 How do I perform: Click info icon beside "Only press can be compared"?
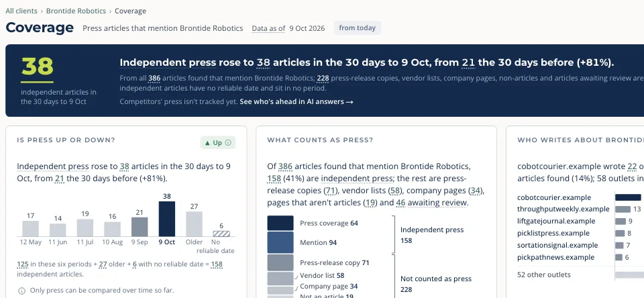tap(21, 291)
